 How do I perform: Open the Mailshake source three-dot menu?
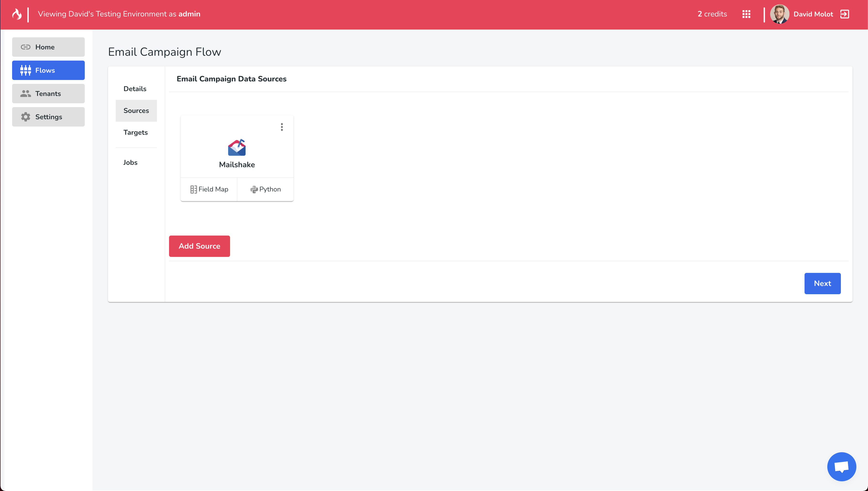pos(282,127)
